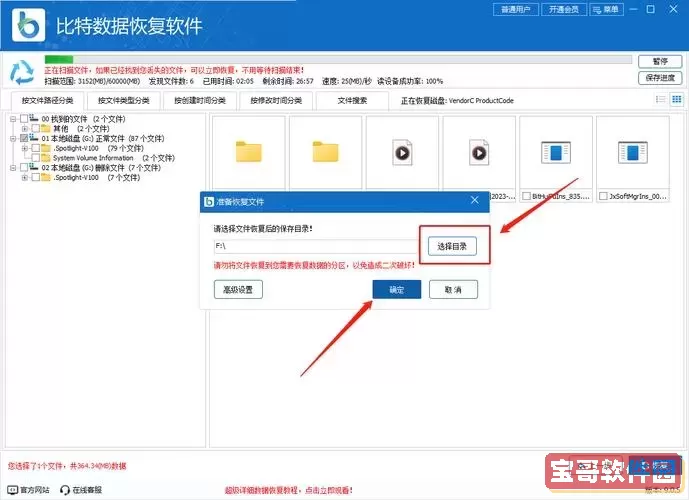Select the 按修改时间分类 tab
Image resolution: width=689 pixels, height=500 pixels.
(276, 101)
